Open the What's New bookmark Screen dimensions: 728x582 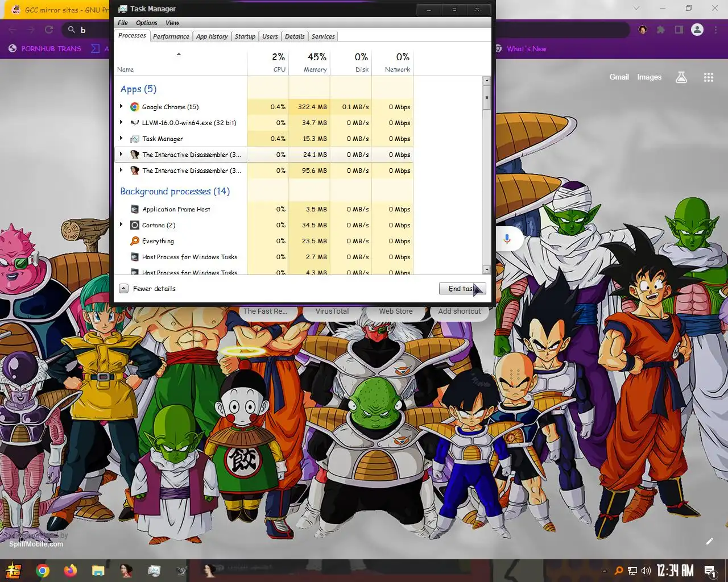click(520, 49)
